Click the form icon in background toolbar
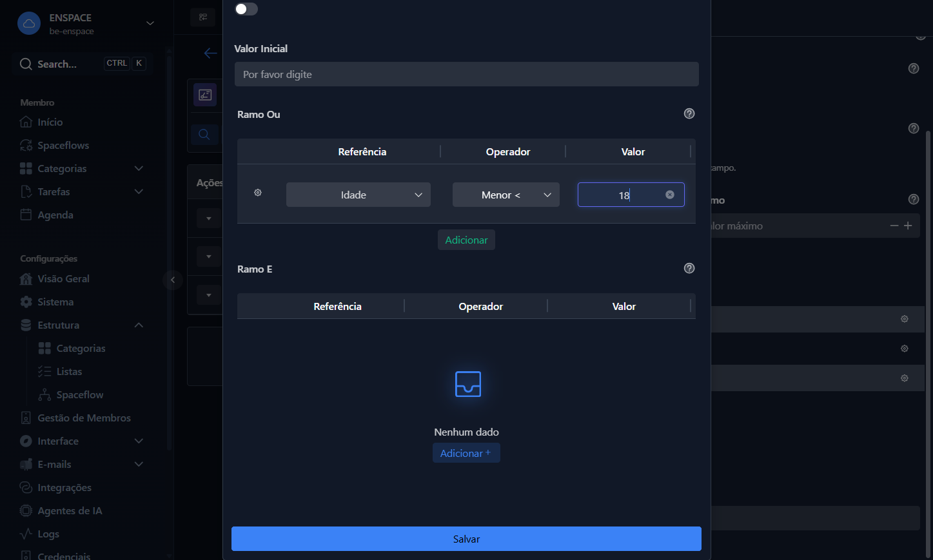The image size is (933, 560). pyautogui.click(x=205, y=95)
